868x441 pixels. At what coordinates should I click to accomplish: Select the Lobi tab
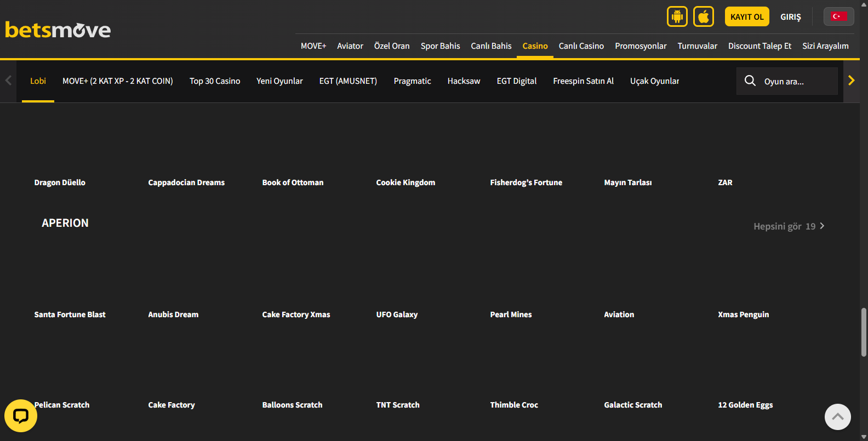(x=38, y=81)
